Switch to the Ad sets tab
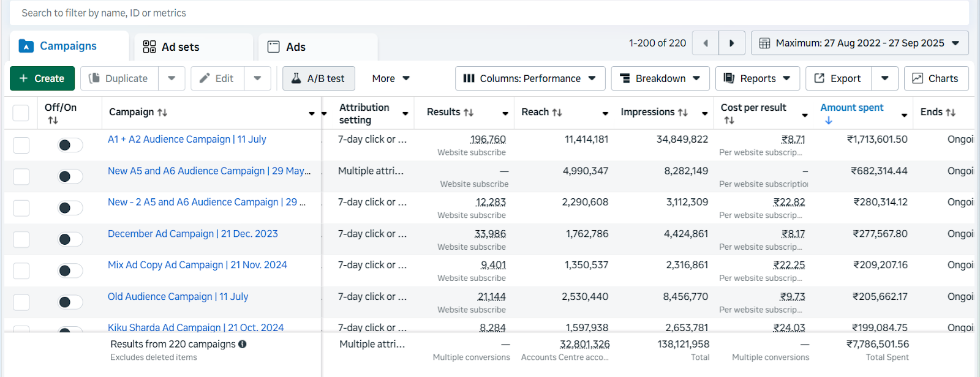The width and height of the screenshot is (980, 377). (x=180, y=47)
